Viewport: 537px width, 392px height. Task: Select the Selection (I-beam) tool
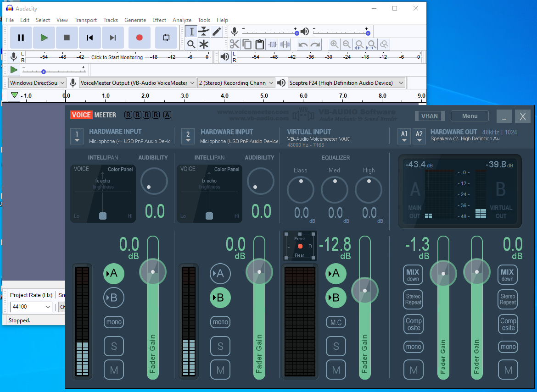[191, 32]
